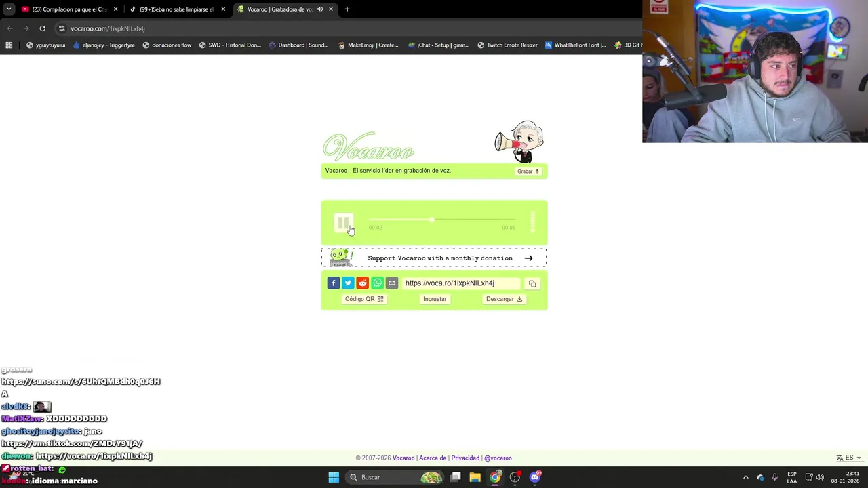Open the Código QR button

point(364,299)
